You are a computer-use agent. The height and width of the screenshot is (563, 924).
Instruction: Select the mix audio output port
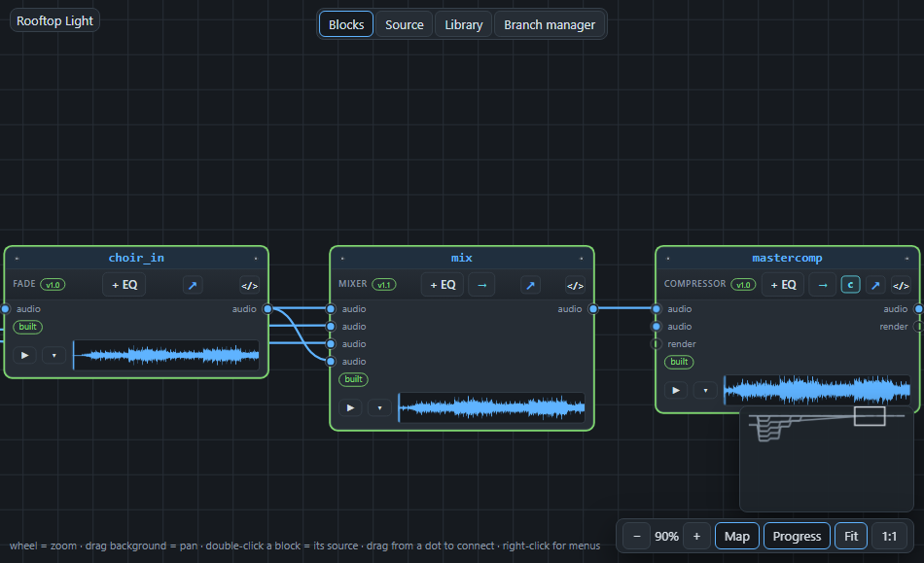pyautogui.click(x=593, y=308)
